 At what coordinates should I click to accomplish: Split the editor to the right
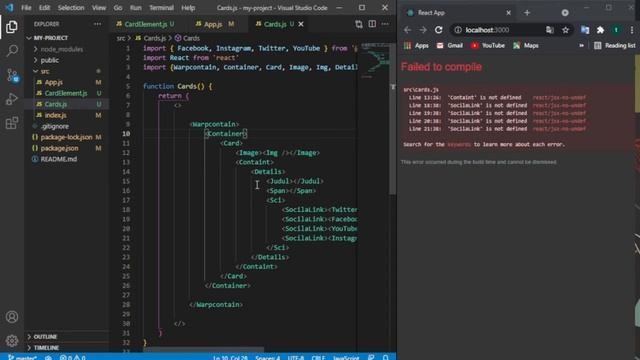(372, 24)
